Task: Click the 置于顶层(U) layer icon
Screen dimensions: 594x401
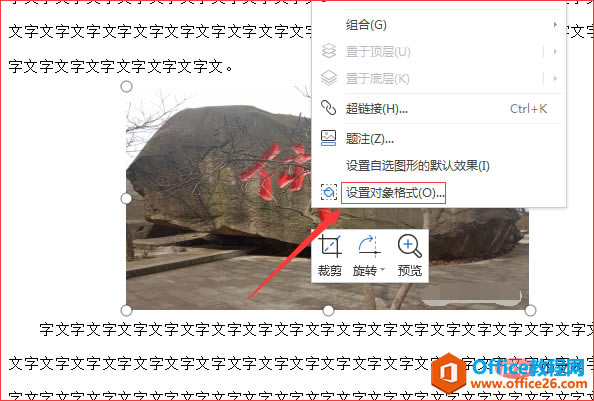Action: tap(328, 51)
